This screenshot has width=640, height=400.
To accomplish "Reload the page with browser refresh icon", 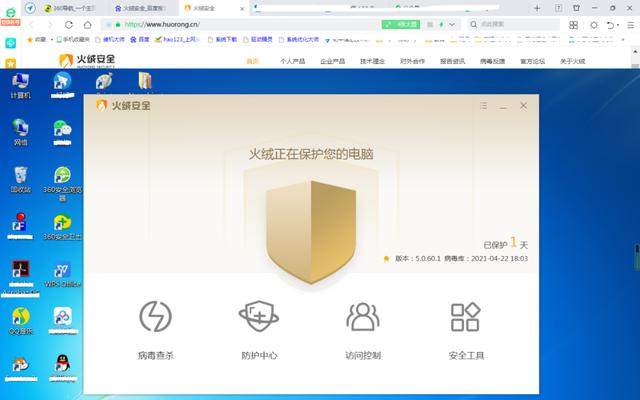I will [69, 24].
